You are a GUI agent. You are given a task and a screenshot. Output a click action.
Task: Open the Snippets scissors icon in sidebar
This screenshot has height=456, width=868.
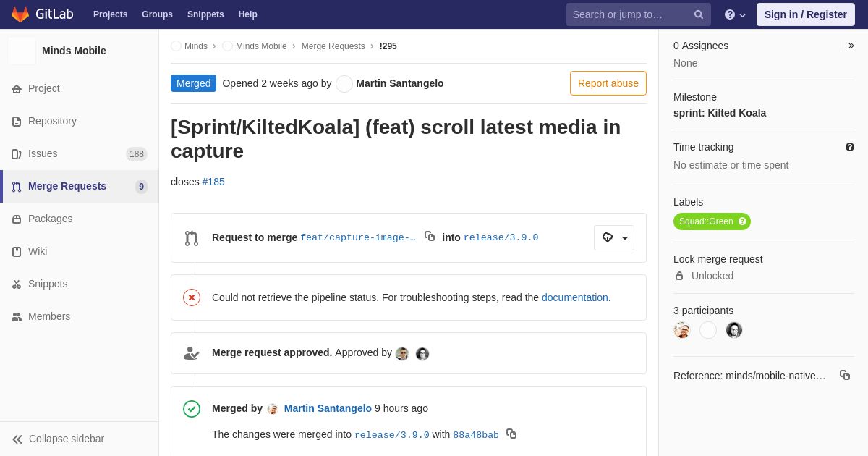pyautogui.click(x=17, y=284)
